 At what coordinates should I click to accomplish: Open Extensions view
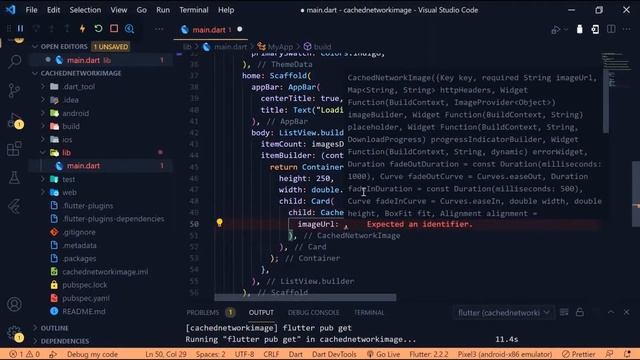[14, 149]
